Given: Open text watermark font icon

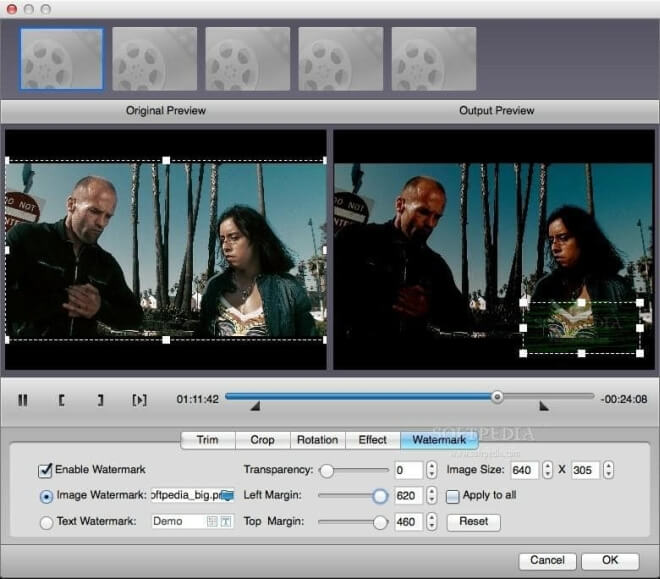Looking at the screenshot, I should (226, 522).
